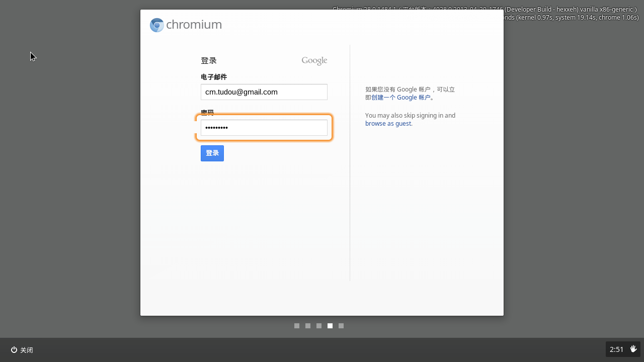Viewport: 644px width, 362px height.
Task: Click the gray Google logo
Action: 314,61
